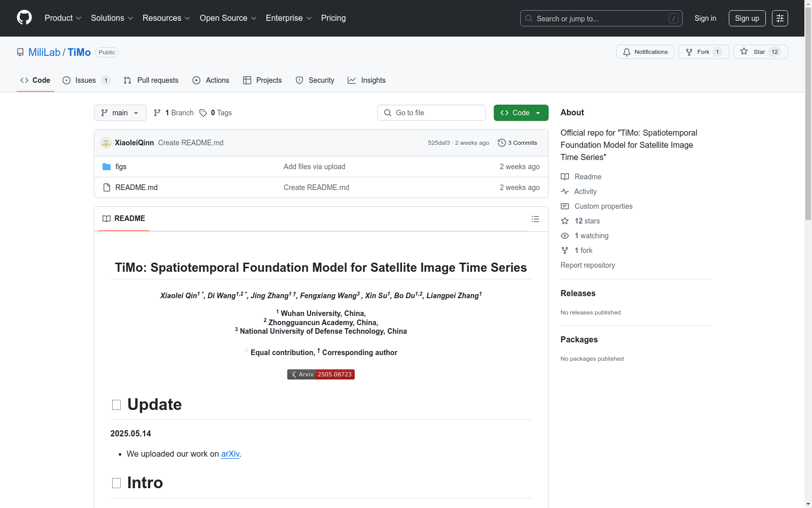Open the figs folder name link
812x508 pixels.
121,167
